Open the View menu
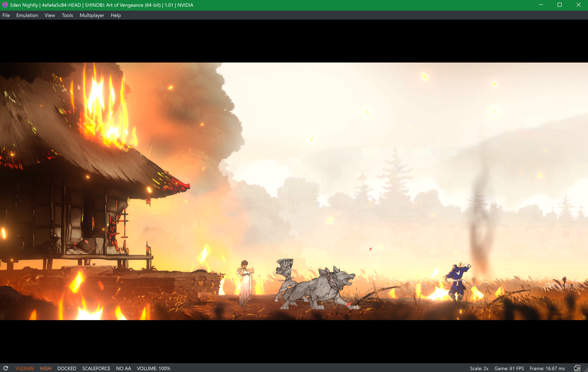 (50, 15)
